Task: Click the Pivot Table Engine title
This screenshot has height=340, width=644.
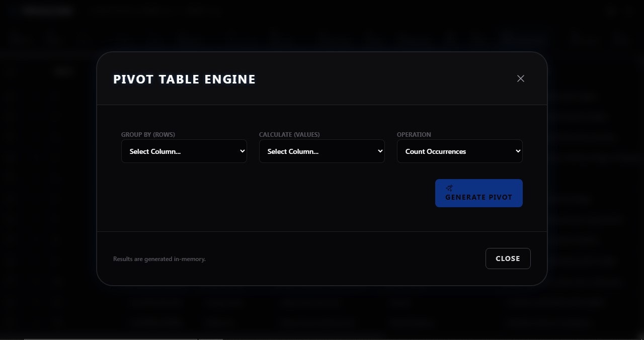Action: coord(184,79)
